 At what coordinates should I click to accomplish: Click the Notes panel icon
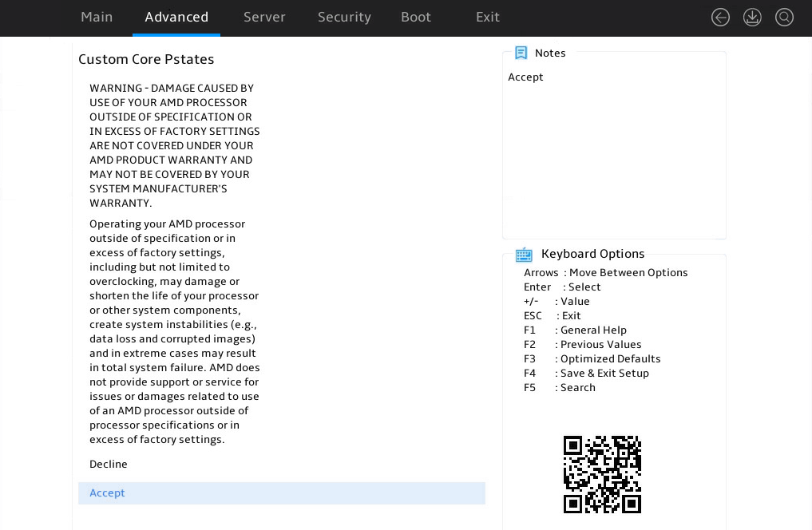pyautogui.click(x=521, y=53)
